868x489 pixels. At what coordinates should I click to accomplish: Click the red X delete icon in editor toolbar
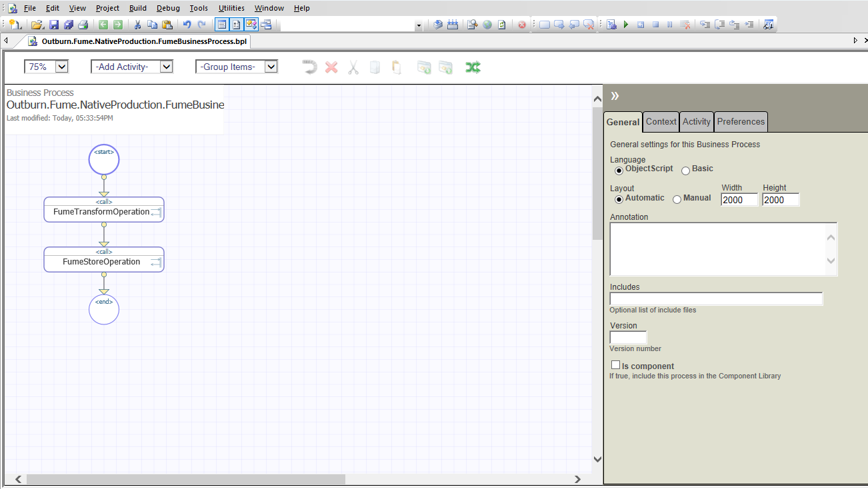[331, 67]
